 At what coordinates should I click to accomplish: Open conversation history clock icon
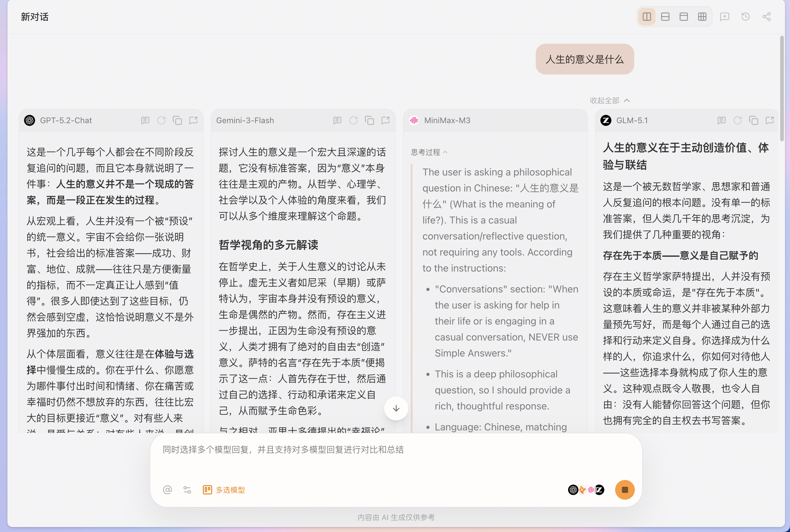click(x=745, y=17)
